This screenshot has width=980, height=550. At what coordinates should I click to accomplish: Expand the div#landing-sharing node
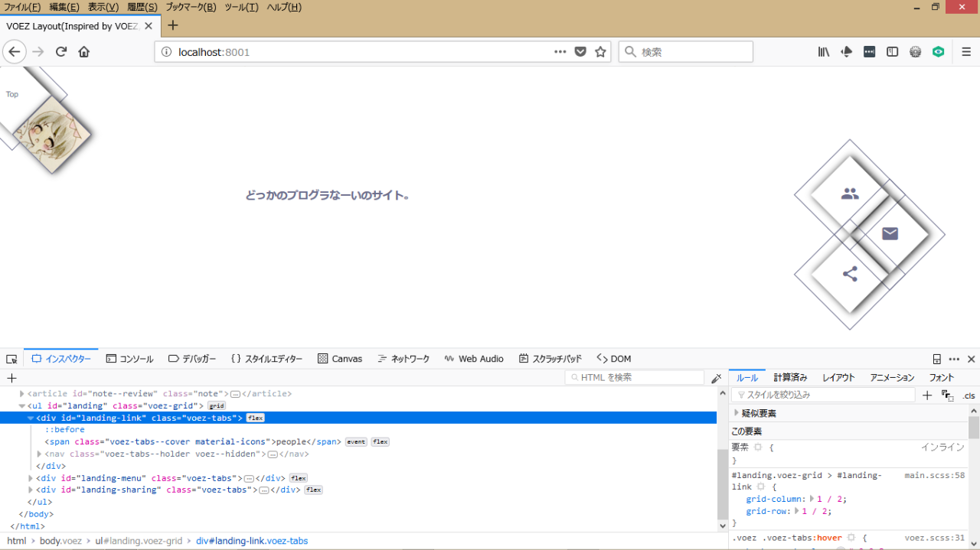click(x=31, y=490)
